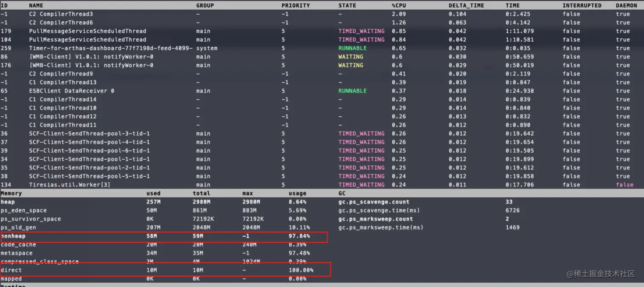Click thread ID 179 in the ID column

click(6, 31)
